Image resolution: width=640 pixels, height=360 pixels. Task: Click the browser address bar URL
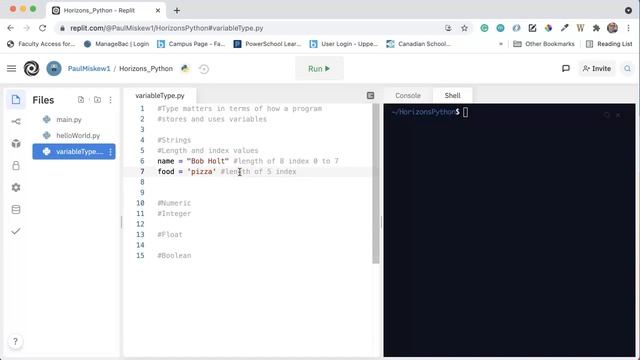pyautogui.click(x=167, y=28)
